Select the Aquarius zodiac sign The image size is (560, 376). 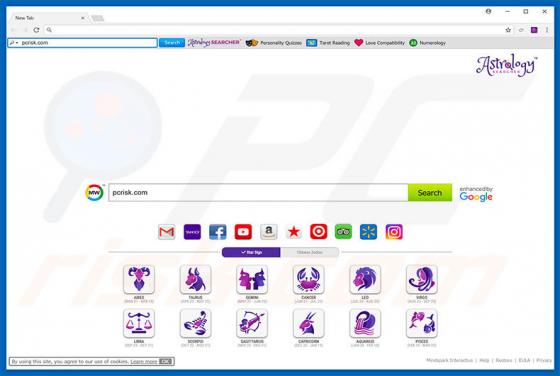click(365, 324)
